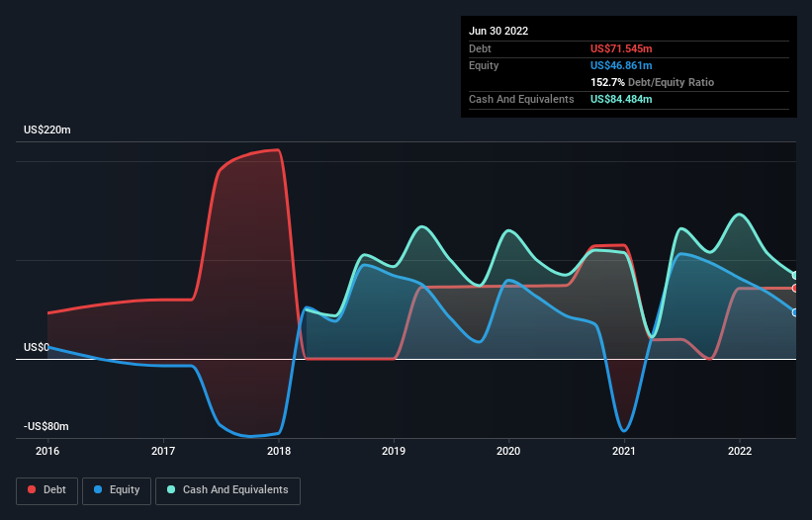Click the 2021 x-axis label

(x=624, y=451)
